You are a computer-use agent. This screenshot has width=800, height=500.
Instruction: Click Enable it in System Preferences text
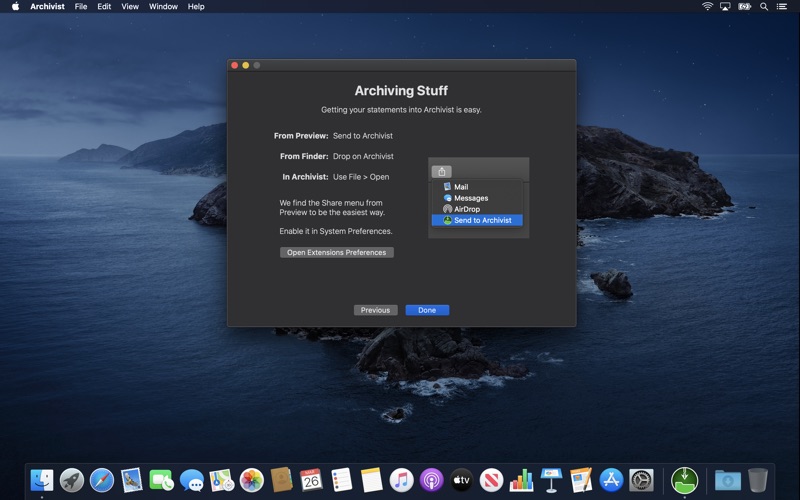click(336, 231)
